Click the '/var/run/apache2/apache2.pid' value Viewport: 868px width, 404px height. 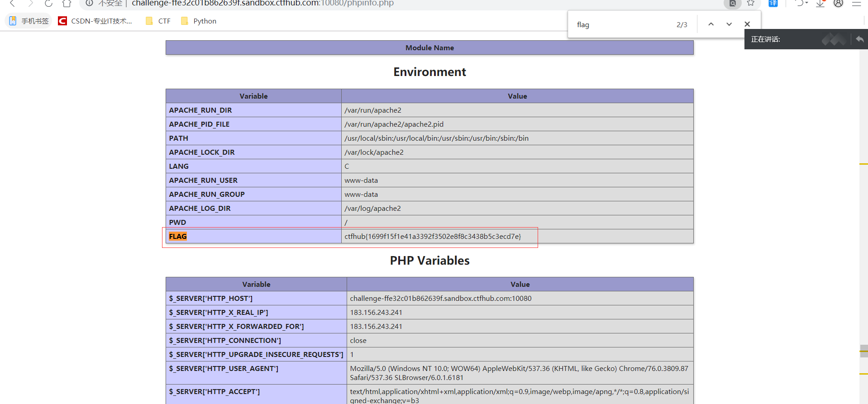(394, 124)
